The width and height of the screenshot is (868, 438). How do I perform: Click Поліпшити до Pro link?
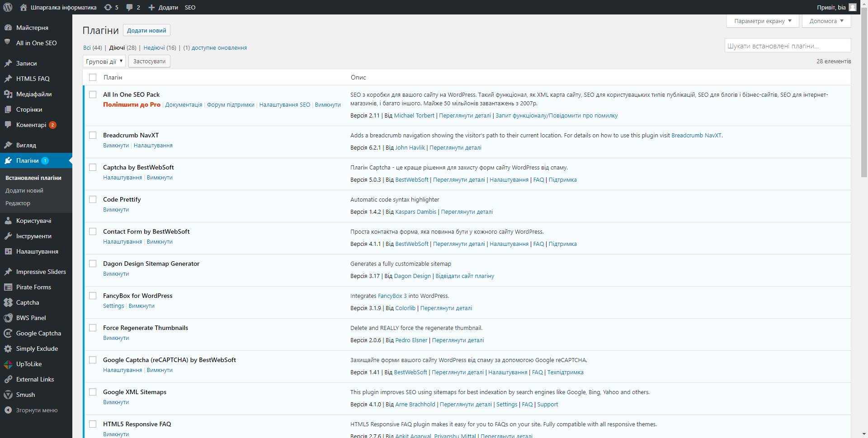[x=132, y=104]
